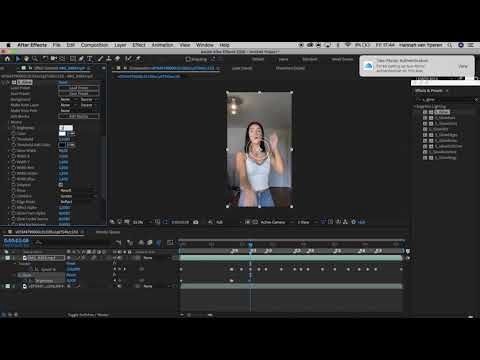Open the S_Glow Color swatch
The width and height of the screenshot is (480, 360).
[x=62, y=134]
